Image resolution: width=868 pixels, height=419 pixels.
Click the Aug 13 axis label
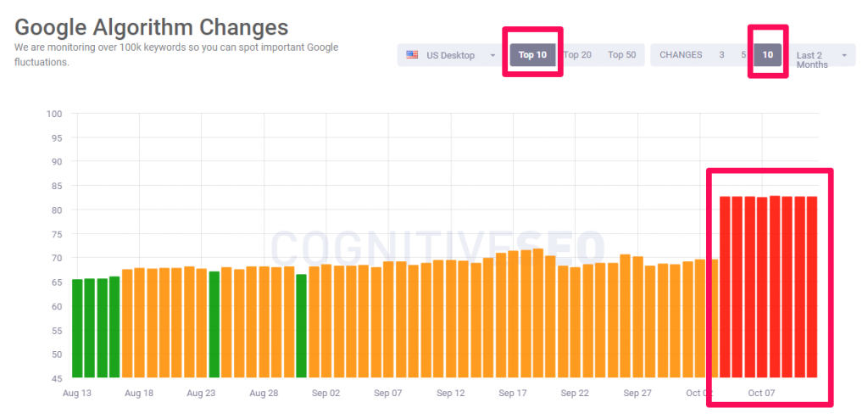pos(77,393)
